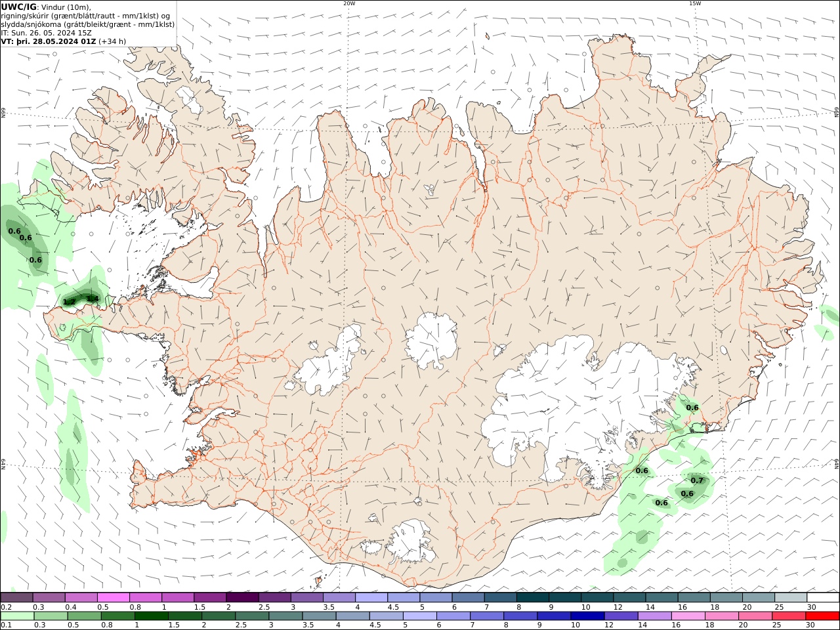Click the valid time 'VT: þri. 28.05.2024 01Z'
This screenshot has height=630, width=840.
pyautogui.click(x=49, y=41)
